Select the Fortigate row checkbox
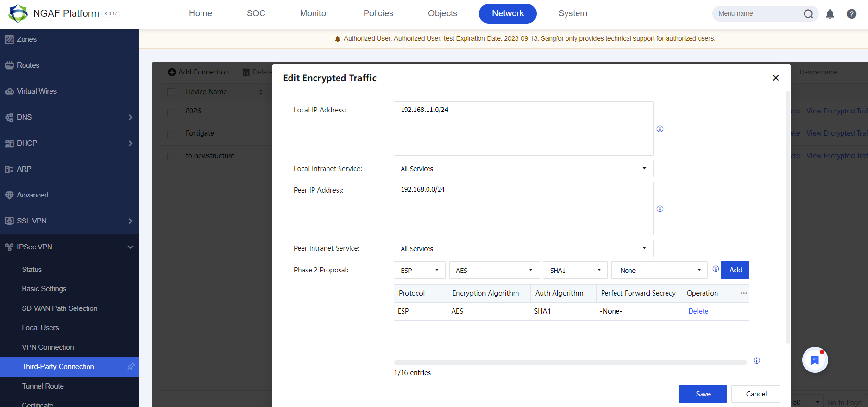Viewport: 868px width, 407px height. [x=171, y=134]
